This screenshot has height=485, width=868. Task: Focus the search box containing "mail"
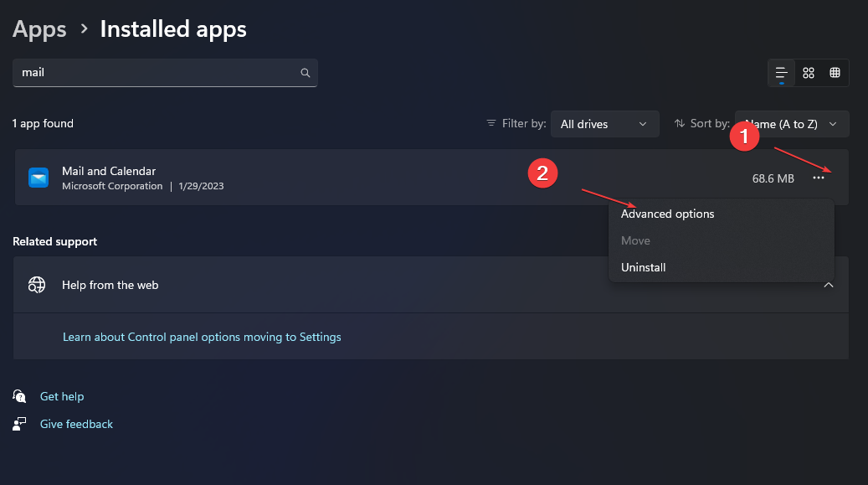(x=159, y=73)
